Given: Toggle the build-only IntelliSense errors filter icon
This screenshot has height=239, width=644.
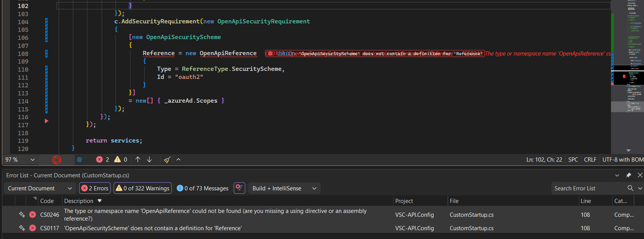Looking at the screenshot, I should tap(239, 188).
